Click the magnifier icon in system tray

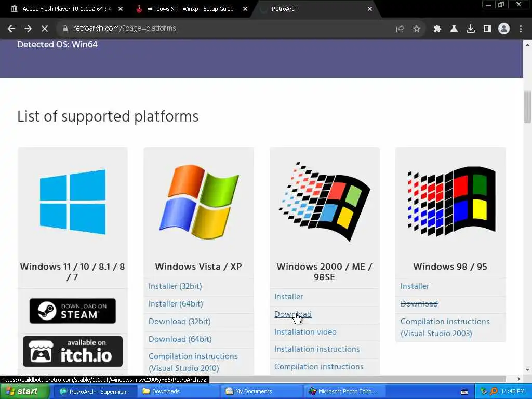pos(494,392)
